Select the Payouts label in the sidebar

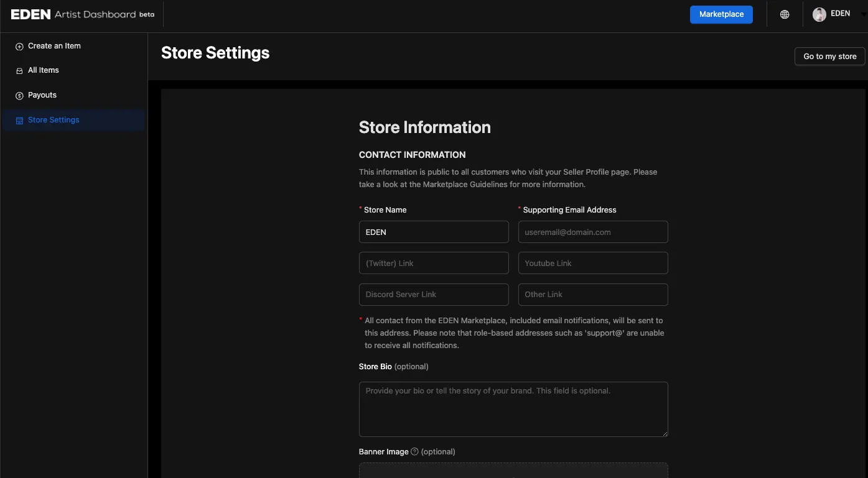pyautogui.click(x=42, y=95)
